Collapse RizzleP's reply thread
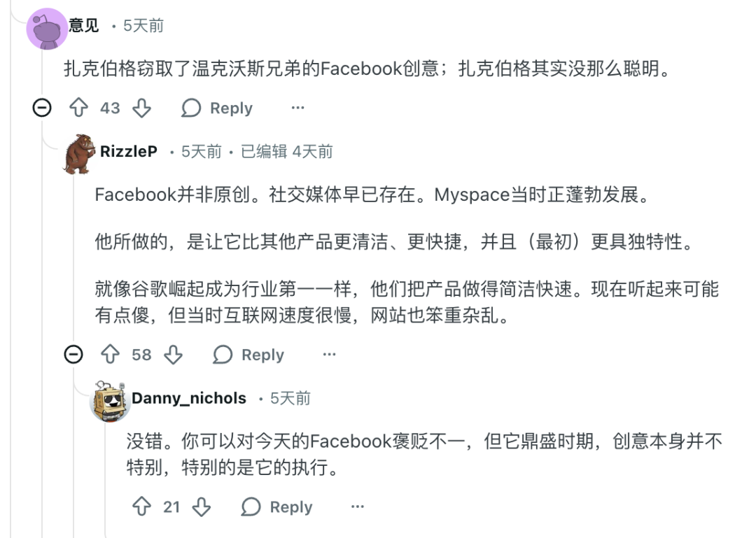This screenshot has width=756, height=538. pos(73,355)
